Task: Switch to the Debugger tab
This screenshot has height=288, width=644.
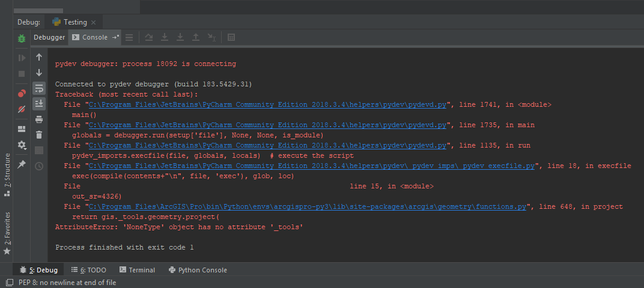Action: (49, 37)
